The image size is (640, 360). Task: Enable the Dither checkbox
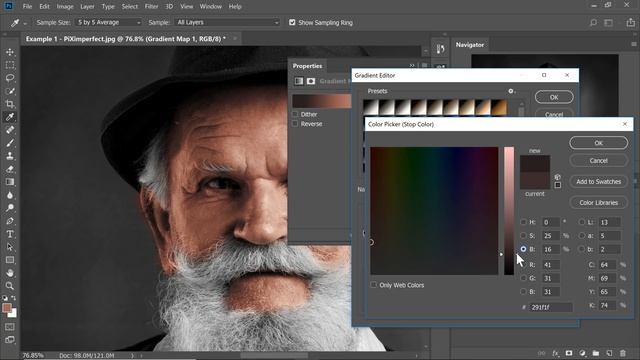pos(295,114)
